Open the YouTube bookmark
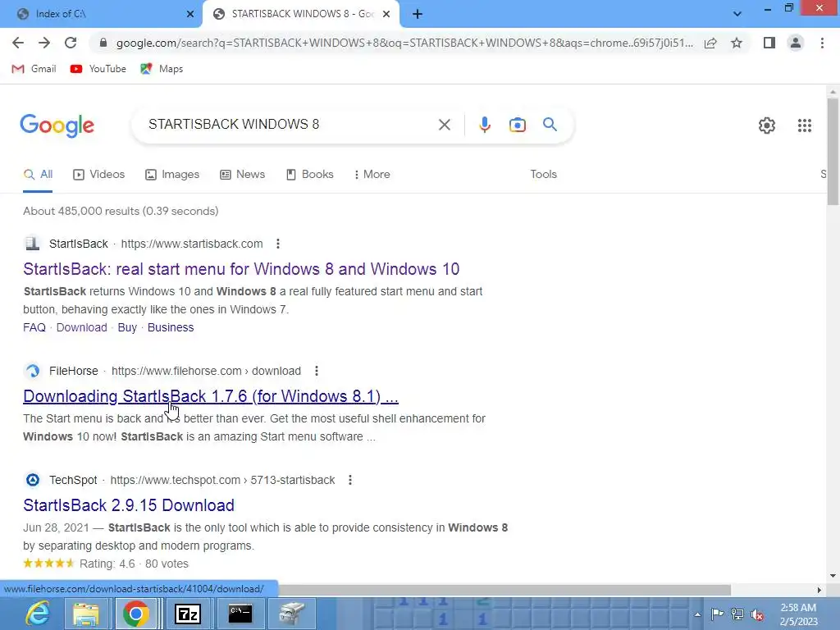Viewport: 840px width, 630px height. (98, 69)
